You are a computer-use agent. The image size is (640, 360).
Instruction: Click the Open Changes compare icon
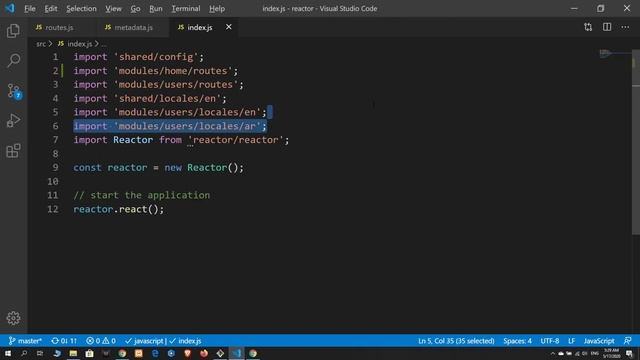(588, 27)
